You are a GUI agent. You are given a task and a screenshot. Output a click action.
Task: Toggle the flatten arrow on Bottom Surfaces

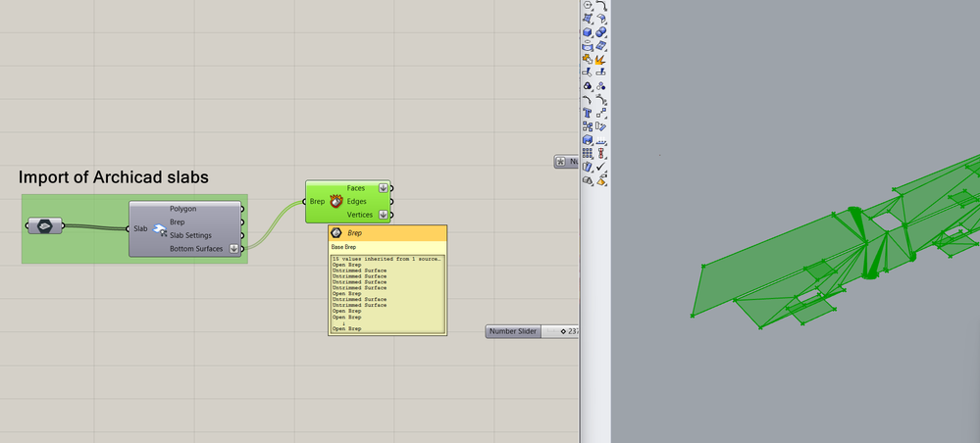click(x=233, y=249)
